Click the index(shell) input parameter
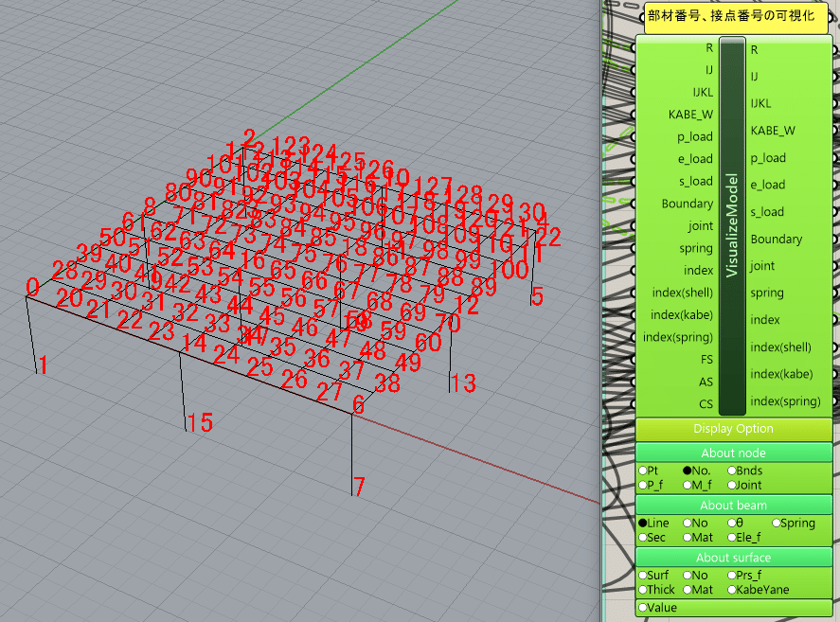This screenshot has width=840, height=622. coord(683,293)
